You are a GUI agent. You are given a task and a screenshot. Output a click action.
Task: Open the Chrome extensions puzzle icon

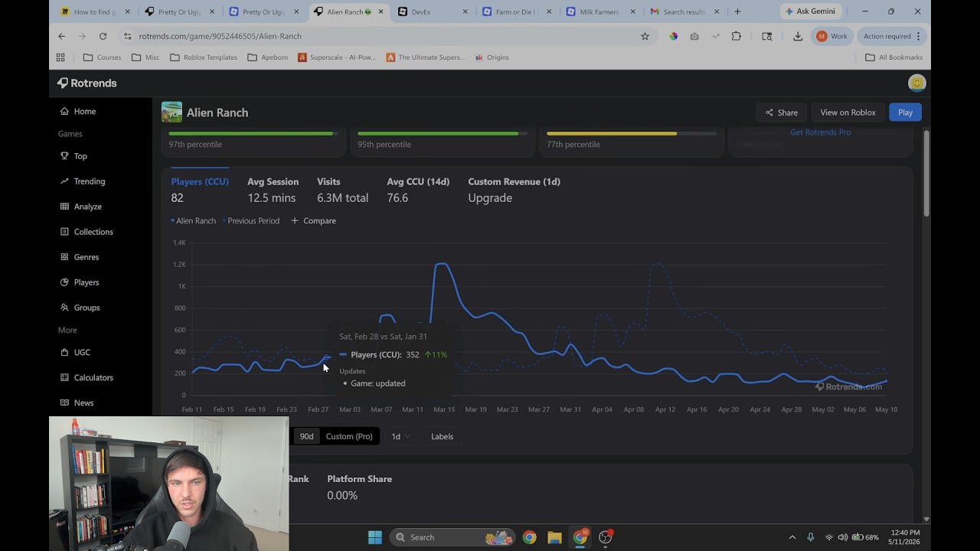[737, 36]
